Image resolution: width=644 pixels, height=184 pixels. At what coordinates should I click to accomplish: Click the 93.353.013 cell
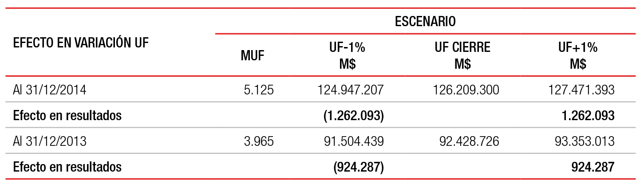point(585,141)
